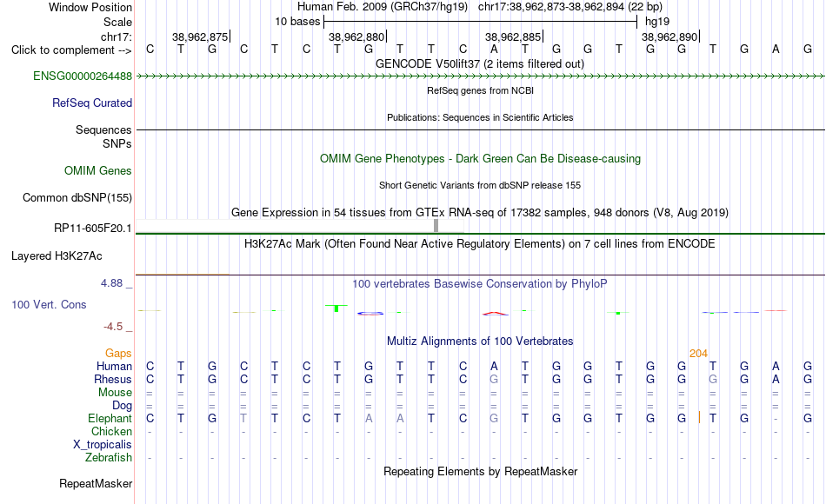Select the X_tropicalis alignment row label
The height and width of the screenshot is (504, 826).
tap(103, 445)
